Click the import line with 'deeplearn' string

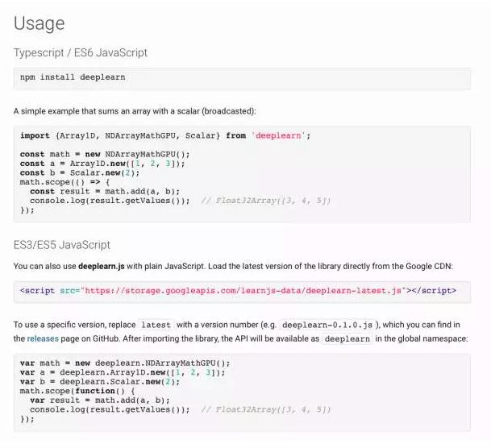click(165, 136)
